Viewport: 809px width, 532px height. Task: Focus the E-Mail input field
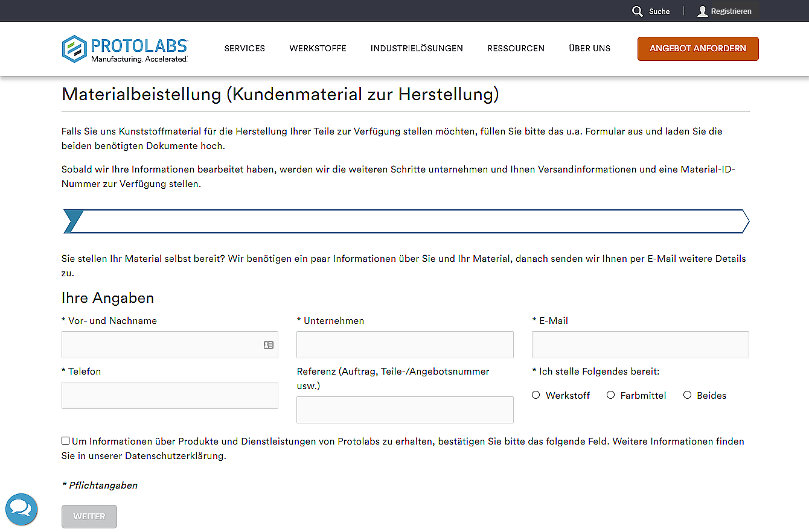tap(641, 344)
